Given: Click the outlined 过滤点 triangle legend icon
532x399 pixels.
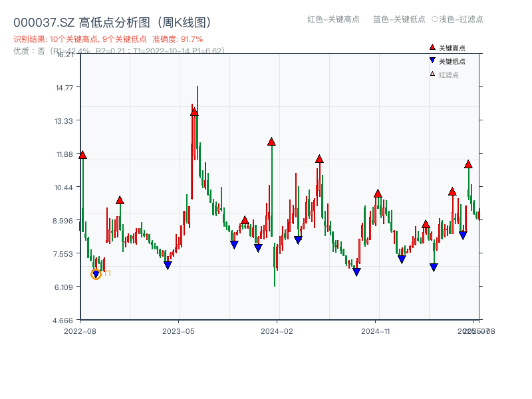Looking at the screenshot, I should [x=432, y=73].
